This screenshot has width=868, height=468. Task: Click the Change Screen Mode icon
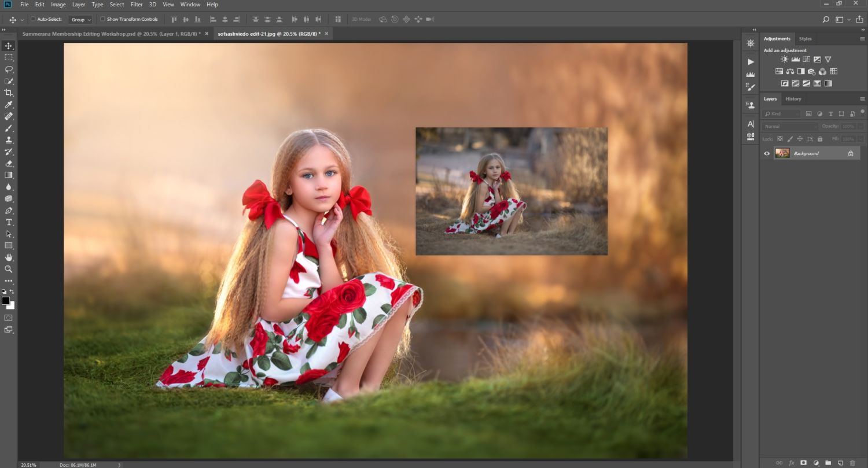[9, 330]
